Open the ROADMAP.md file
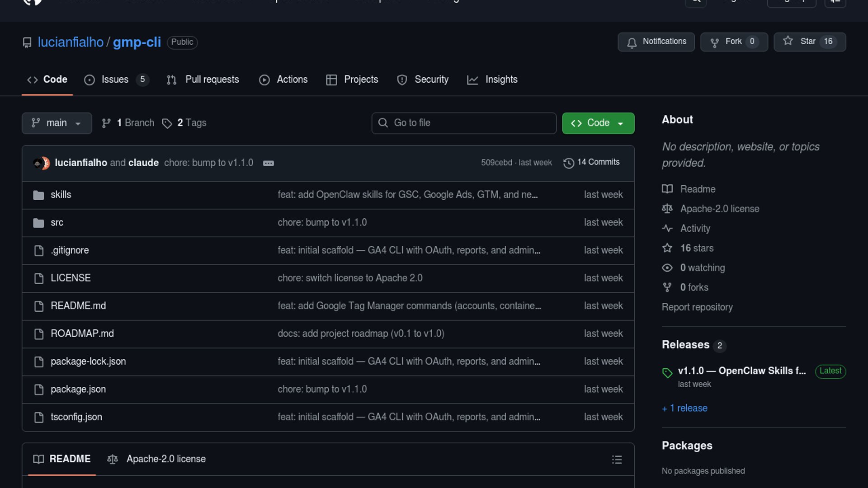 tap(82, 333)
